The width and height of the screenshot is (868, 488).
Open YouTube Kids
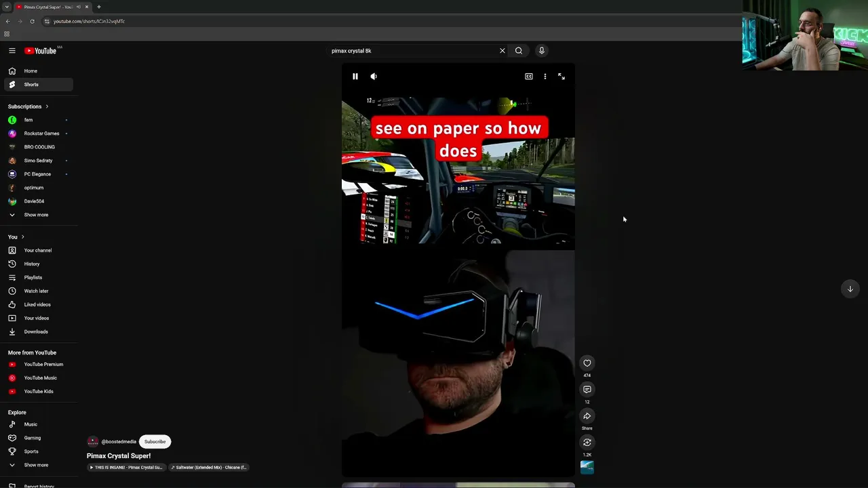point(38,392)
